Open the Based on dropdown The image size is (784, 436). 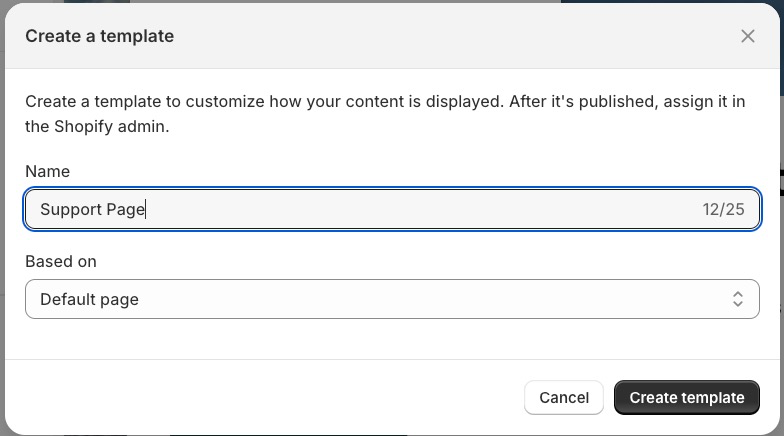tap(392, 299)
